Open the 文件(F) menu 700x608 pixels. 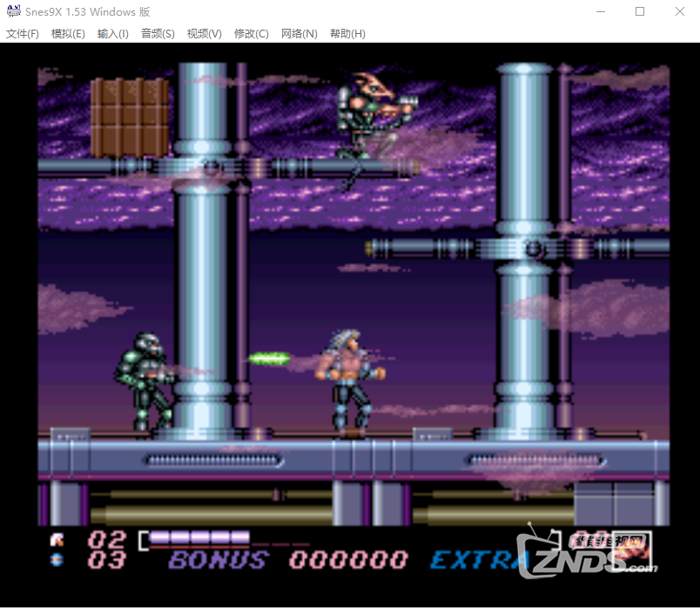point(23,34)
